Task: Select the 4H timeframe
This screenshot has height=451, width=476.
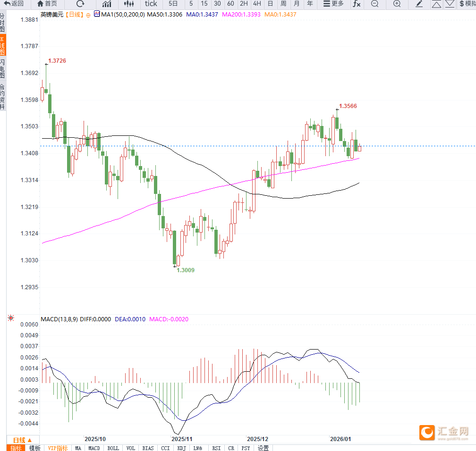Action: pyautogui.click(x=257, y=4)
